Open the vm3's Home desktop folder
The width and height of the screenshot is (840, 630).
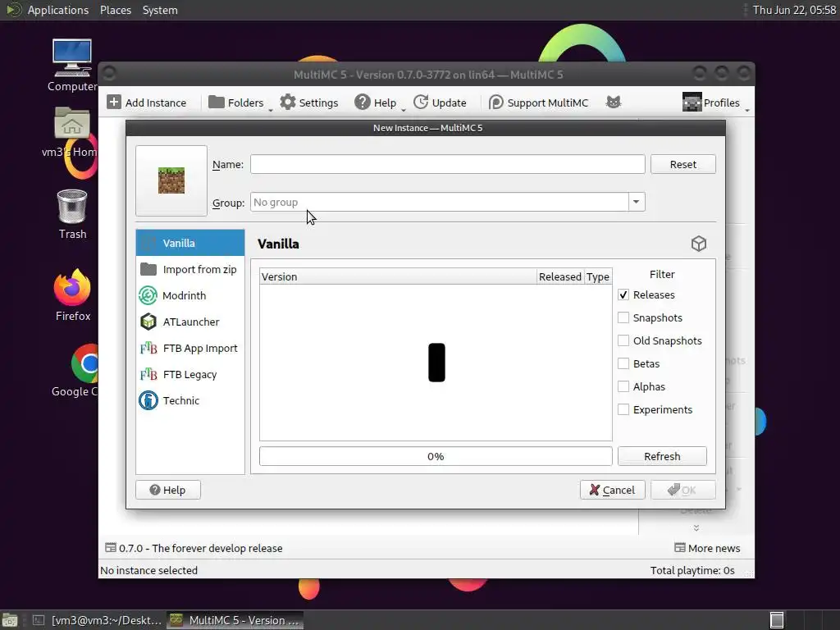tap(71, 132)
